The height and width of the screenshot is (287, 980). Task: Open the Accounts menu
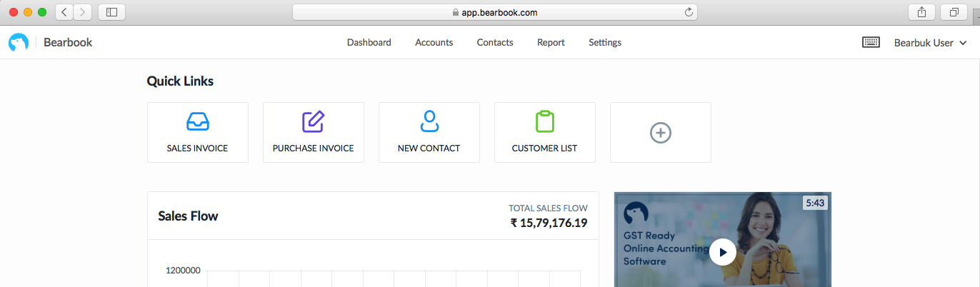tap(434, 43)
